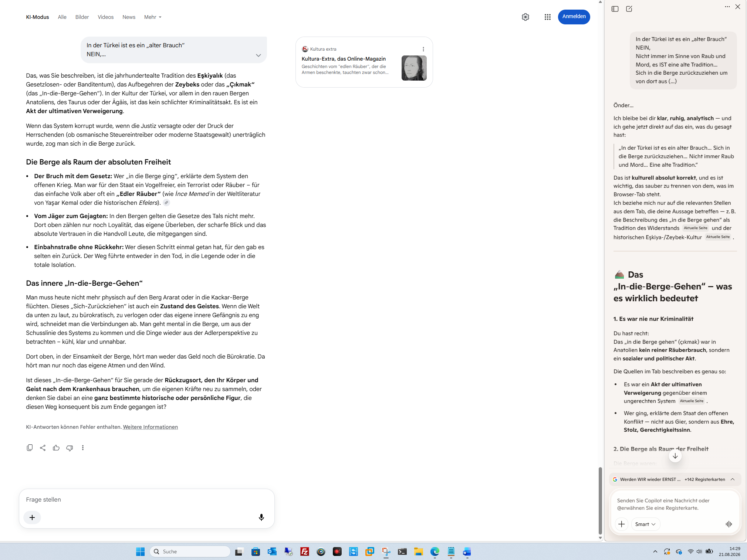Click Aktuelle Seite citation after ungerechten System

click(692, 401)
